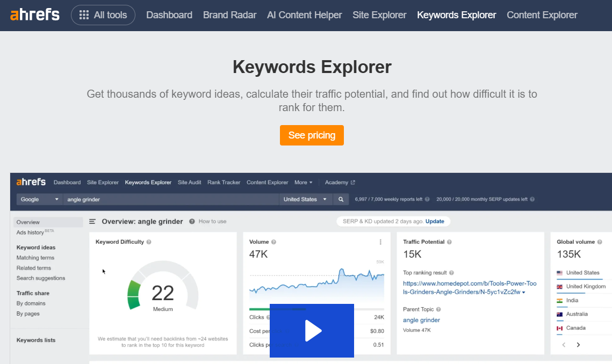The width and height of the screenshot is (612, 364).
Task: Click the magnifier search icon
Action: [x=341, y=199]
